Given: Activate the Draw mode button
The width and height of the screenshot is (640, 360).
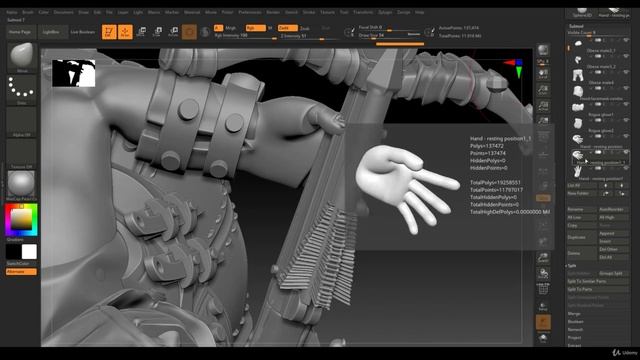Looking at the screenshot, I should click(125, 32).
